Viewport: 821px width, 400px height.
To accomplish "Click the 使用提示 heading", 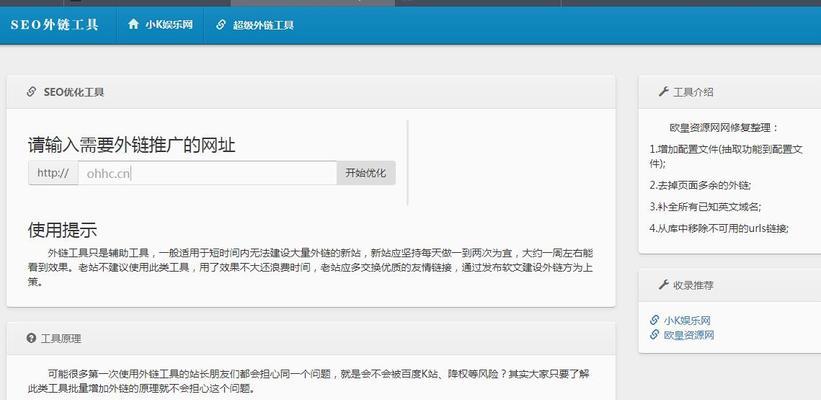I will [62, 230].
